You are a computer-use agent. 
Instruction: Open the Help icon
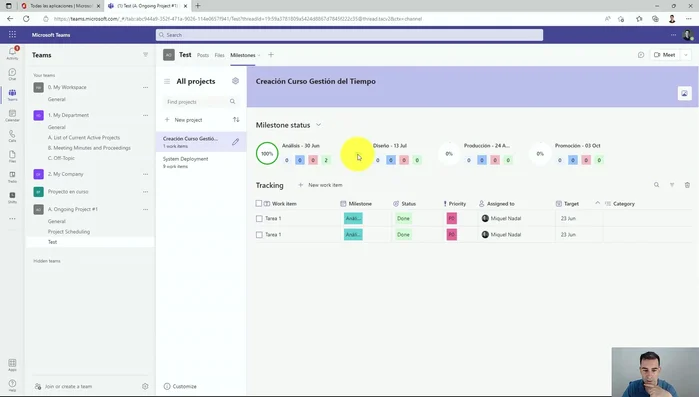point(12,385)
